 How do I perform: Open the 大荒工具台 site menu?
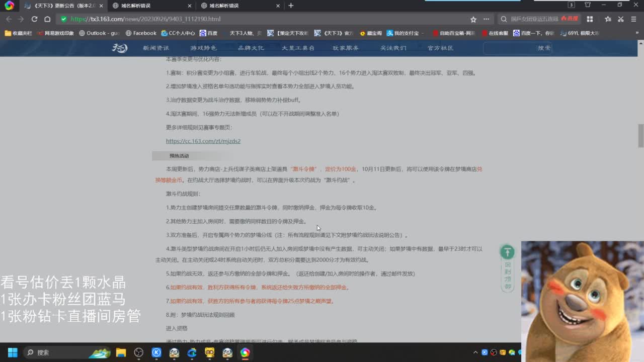click(x=298, y=48)
